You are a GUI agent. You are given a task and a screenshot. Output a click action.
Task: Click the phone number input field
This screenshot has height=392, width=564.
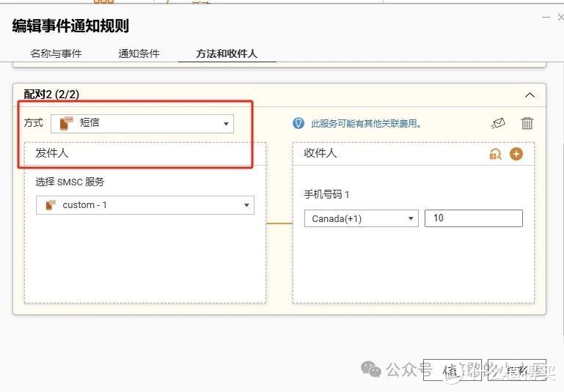point(473,218)
